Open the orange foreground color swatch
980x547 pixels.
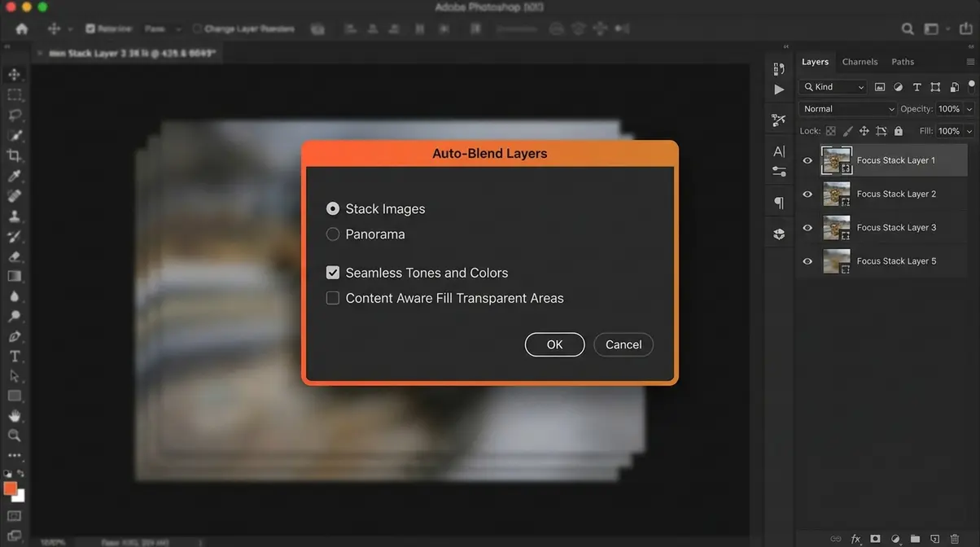11,488
